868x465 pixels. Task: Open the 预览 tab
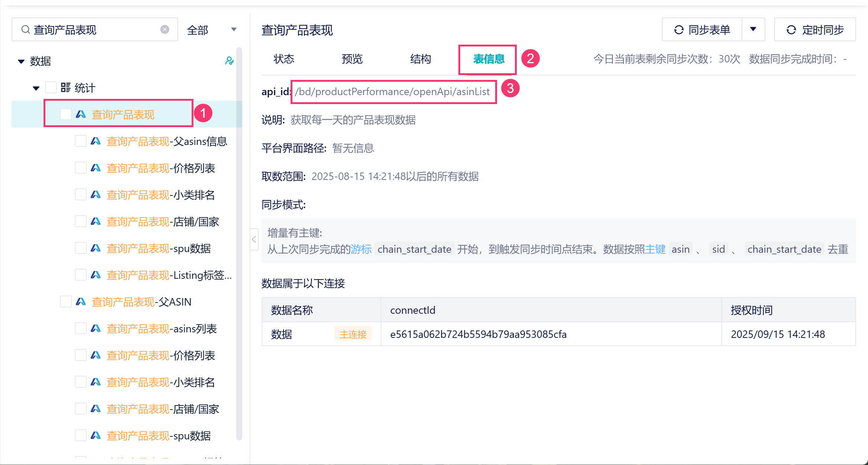tap(352, 59)
